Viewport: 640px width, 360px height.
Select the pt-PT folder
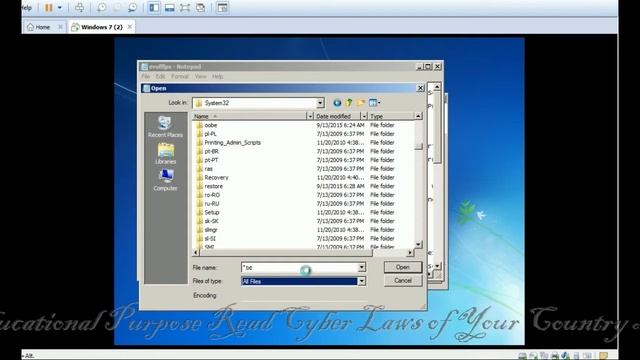211,160
